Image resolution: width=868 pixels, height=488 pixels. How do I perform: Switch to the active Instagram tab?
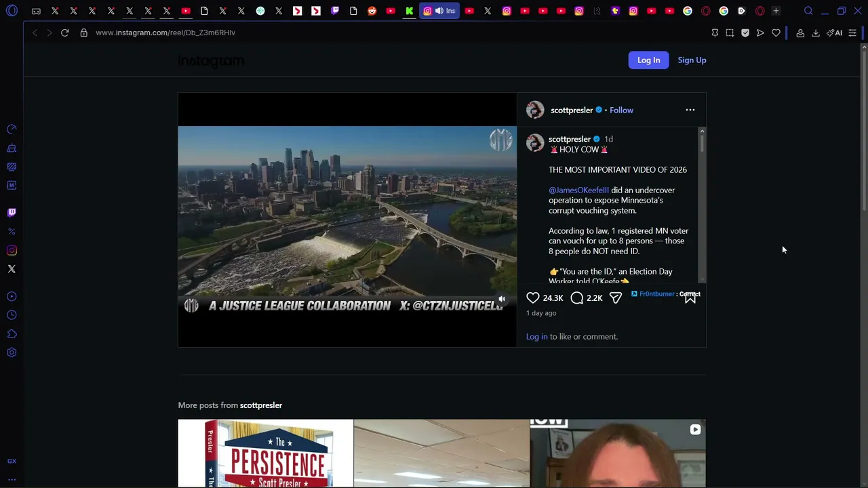pyautogui.click(x=439, y=11)
